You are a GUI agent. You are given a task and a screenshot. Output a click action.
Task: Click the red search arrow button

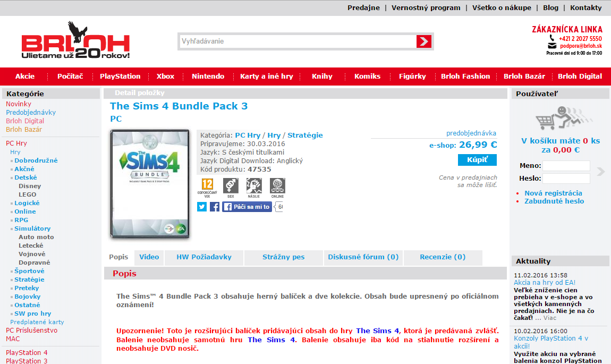pos(423,41)
